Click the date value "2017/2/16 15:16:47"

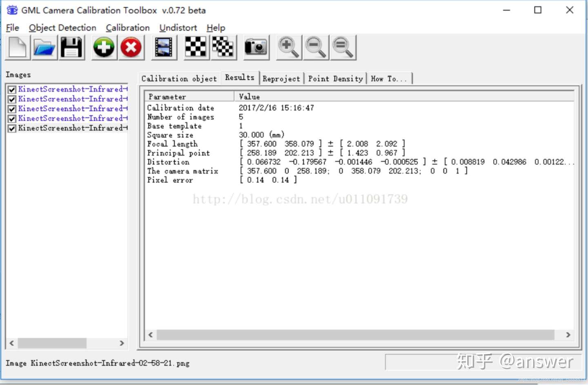[276, 108]
